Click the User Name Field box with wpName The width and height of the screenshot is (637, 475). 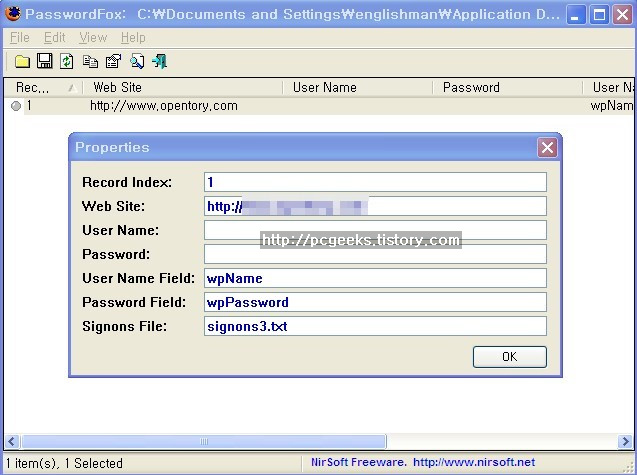375,278
